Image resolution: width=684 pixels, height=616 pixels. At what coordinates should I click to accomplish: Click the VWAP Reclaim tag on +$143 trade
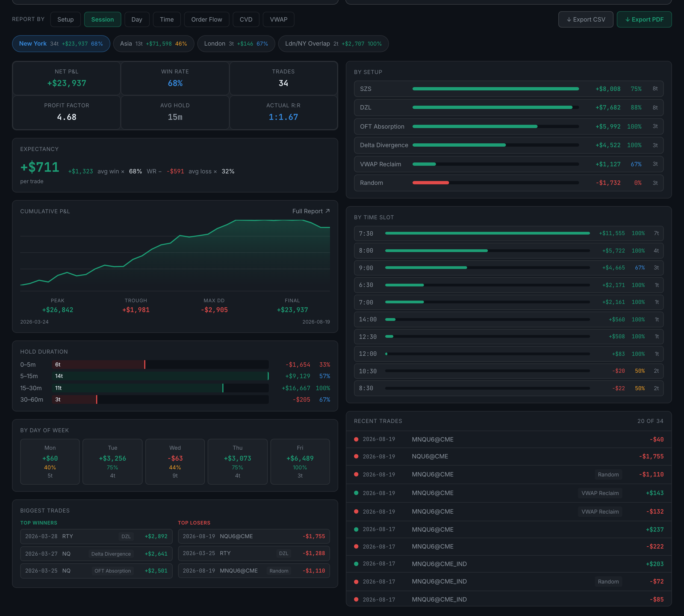[x=600, y=493]
